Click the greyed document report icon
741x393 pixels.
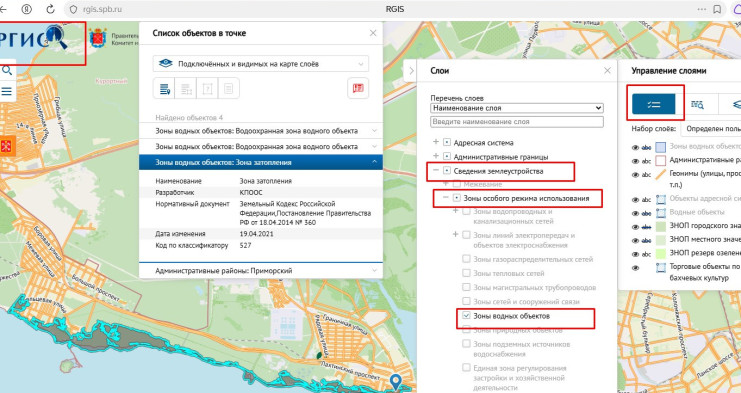(228, 88)
